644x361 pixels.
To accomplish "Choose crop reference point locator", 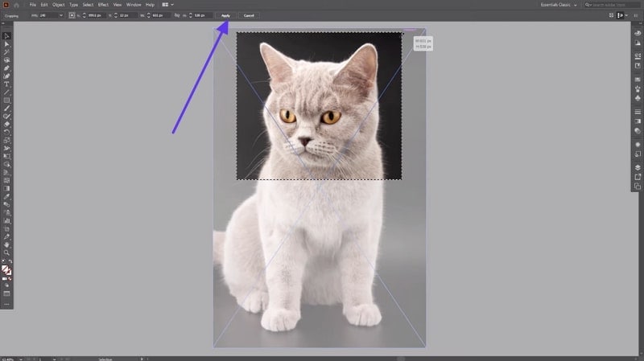I will click(72, 15).
